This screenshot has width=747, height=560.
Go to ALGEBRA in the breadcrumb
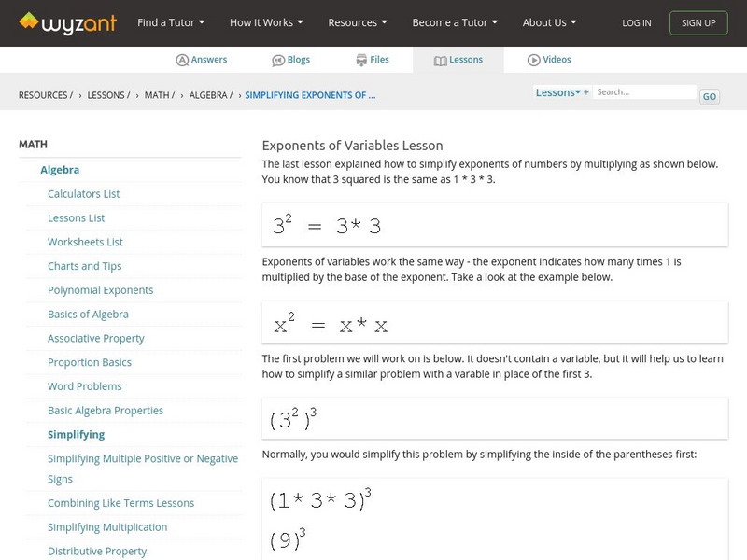click(x=209, y=95)
